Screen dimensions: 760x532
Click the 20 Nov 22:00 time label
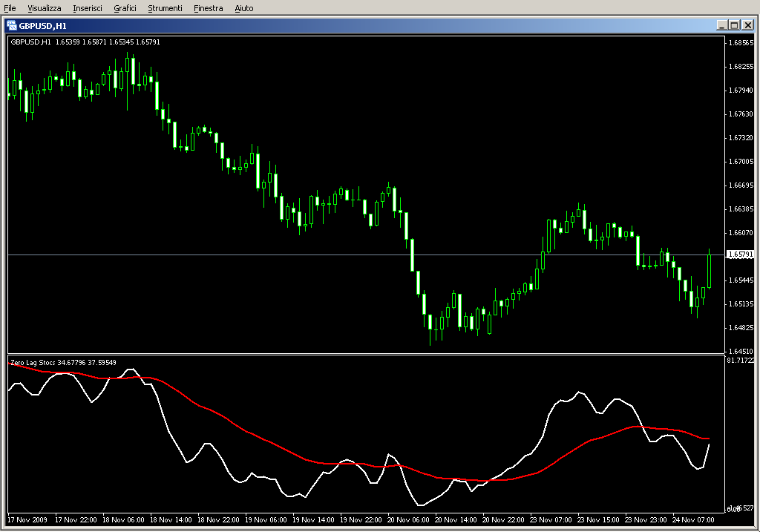pos(503,519)
